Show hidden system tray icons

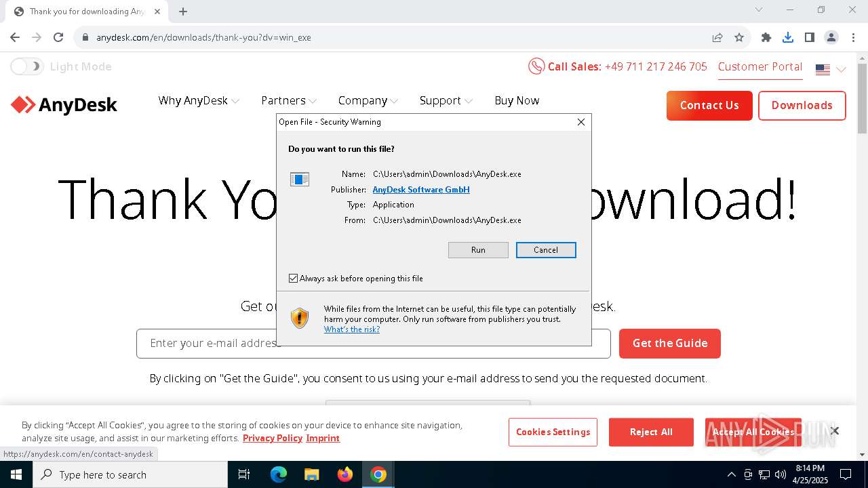pyautogui.click(x=731, y=474)
